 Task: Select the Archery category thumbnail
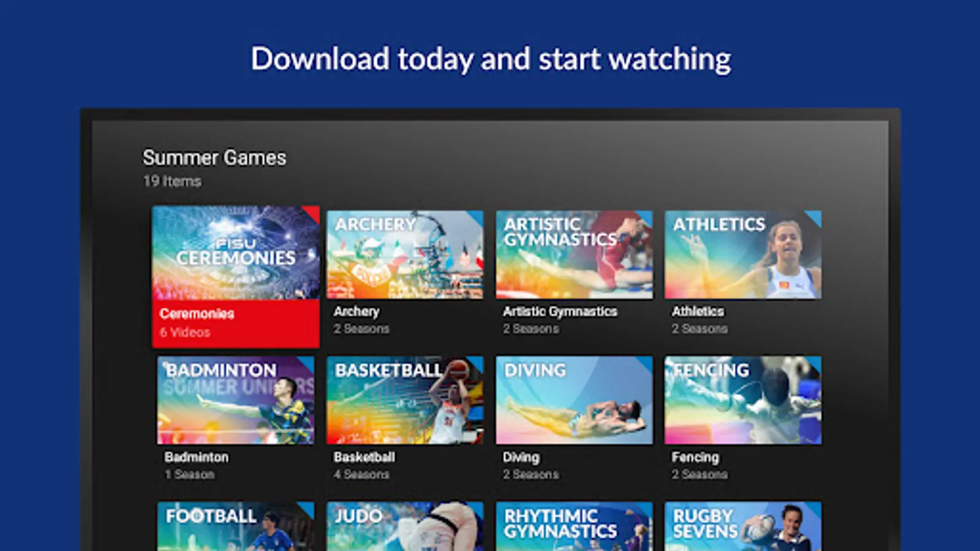[x=405, y=255]
